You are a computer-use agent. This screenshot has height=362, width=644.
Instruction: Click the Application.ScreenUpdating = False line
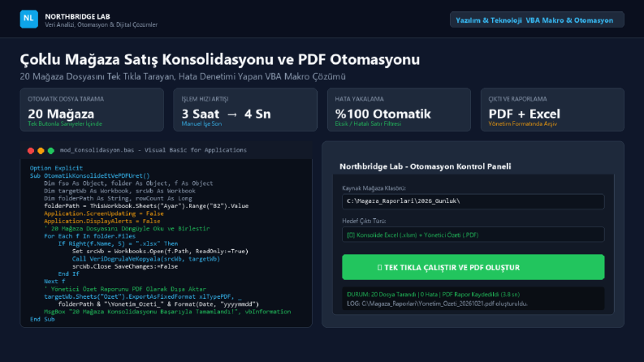coord(103,213)
